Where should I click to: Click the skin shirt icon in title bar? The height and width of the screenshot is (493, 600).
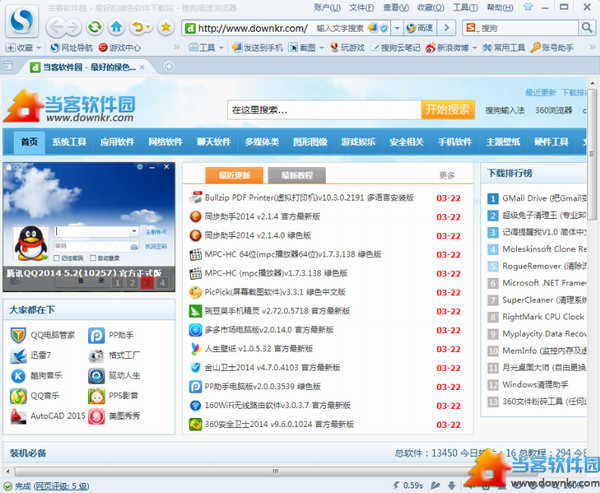coord(528,7)
